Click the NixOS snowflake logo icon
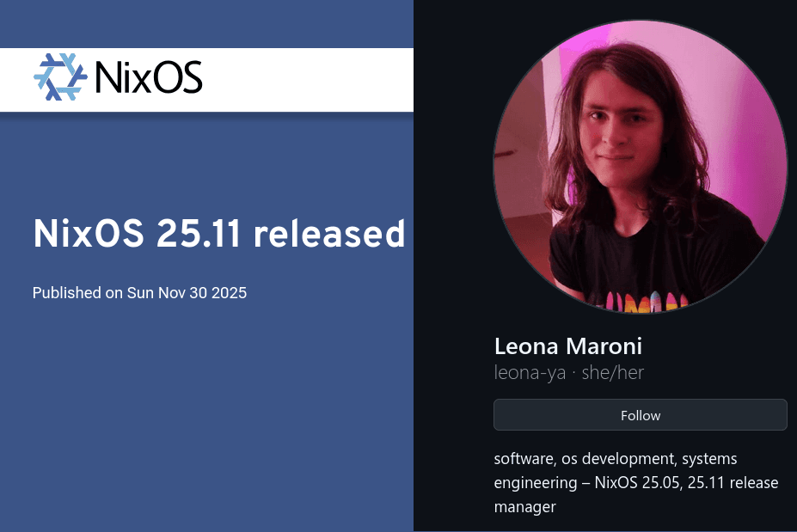The width and height of the screenshot is (797, 532). (60, 77)
